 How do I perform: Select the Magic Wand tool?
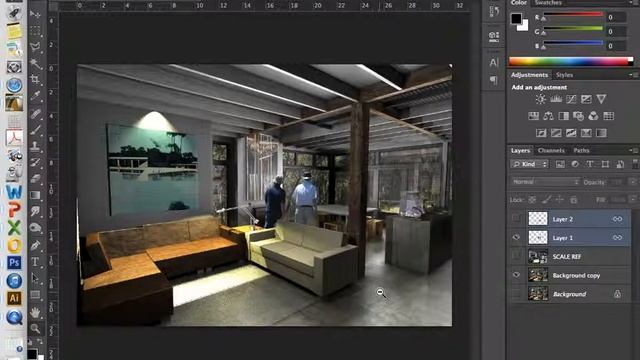click(36, 63)
